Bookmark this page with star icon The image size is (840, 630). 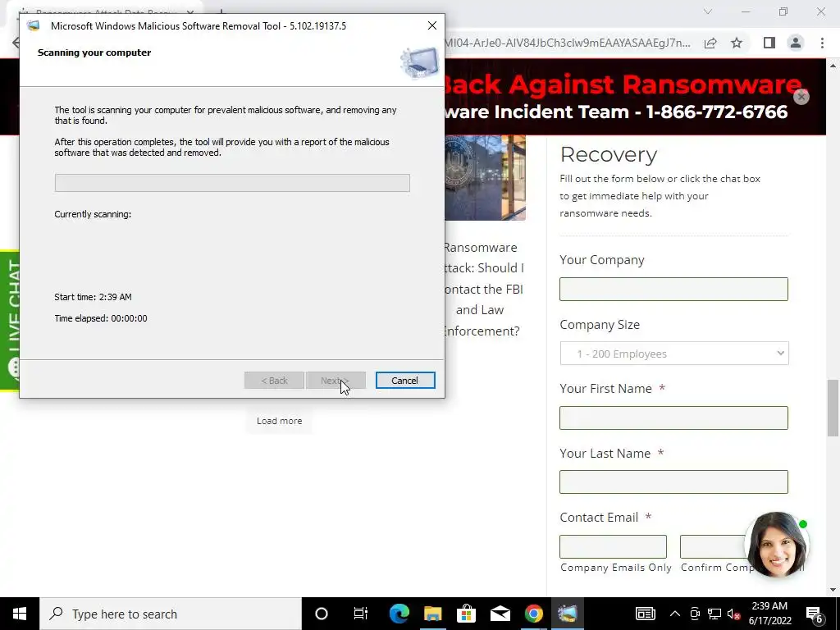(737, 43)
